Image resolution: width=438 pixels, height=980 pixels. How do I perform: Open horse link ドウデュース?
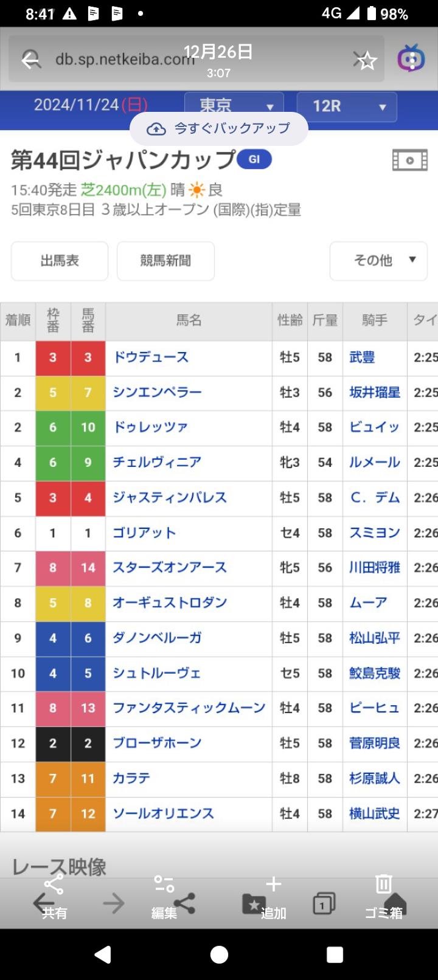click(x=151, y=357)
